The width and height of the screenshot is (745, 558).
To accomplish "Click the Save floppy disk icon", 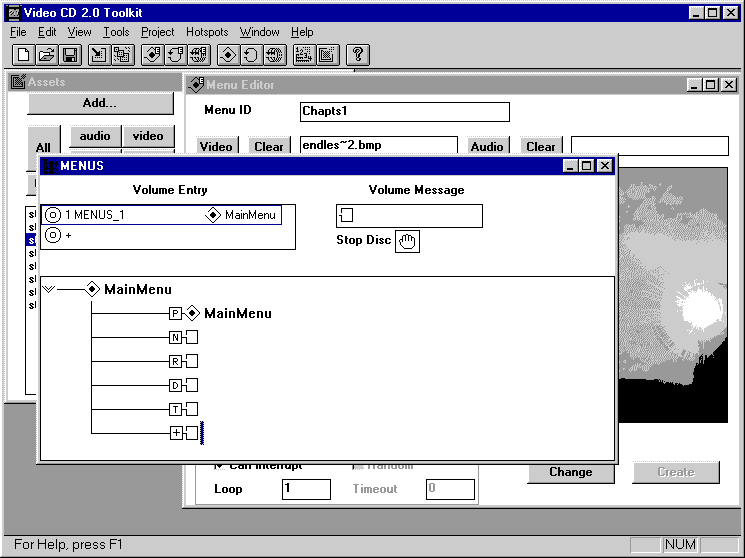I will 70,55.
